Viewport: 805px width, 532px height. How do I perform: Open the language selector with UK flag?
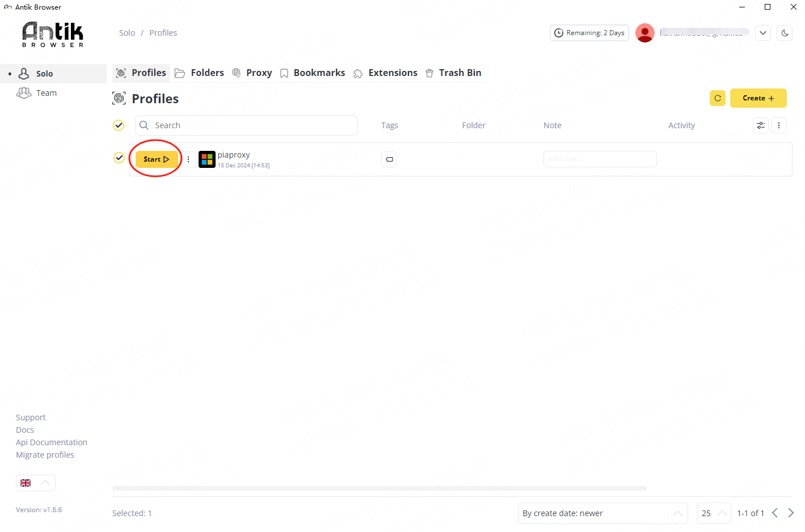click(x=36, y=483)
